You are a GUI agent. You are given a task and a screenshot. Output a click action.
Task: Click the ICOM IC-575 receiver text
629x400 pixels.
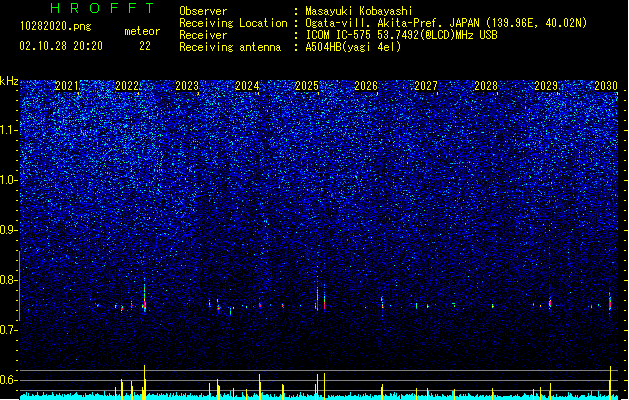[x=401, y=35]
